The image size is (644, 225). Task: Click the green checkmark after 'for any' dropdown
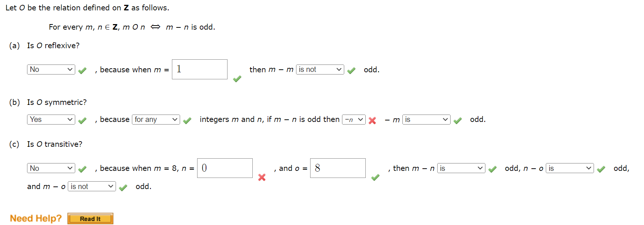[187, 120]
